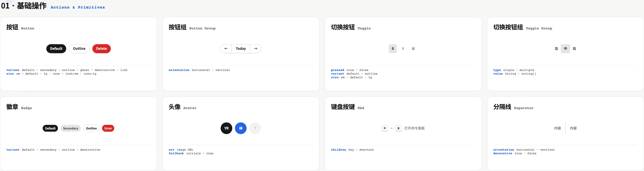Click the 'variant' prop in the Button card

[13, 70]
